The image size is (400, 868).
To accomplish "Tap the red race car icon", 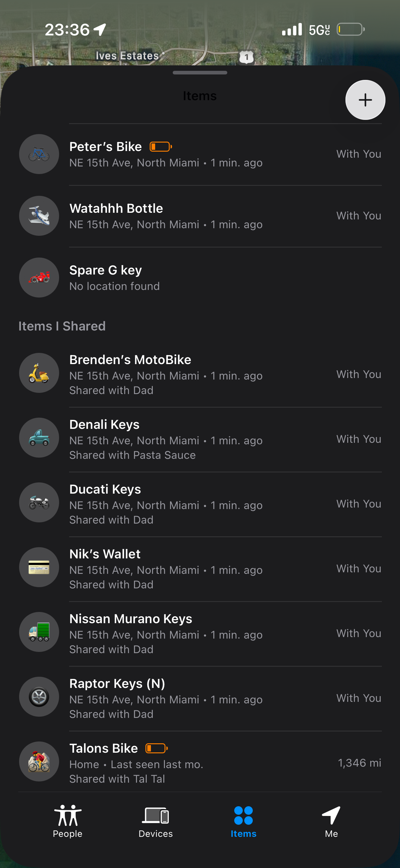I will [x=39, y=277].
